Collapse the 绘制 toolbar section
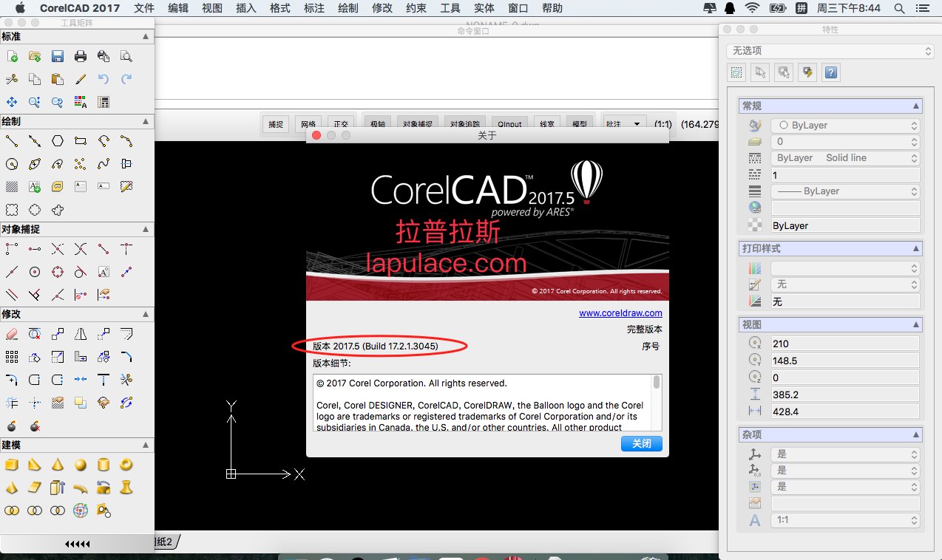 (x=146, y=122)
